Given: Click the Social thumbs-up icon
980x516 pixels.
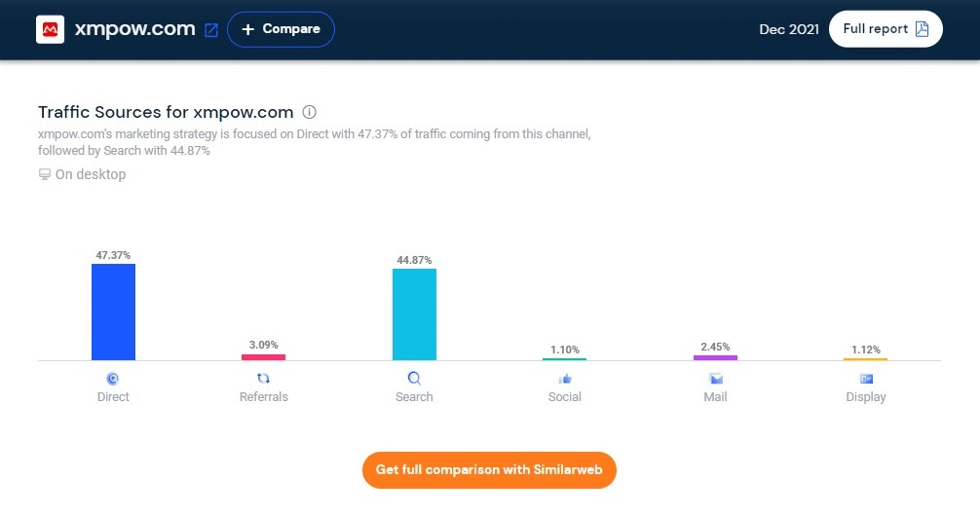Looking at the screenshot, I should click(565, 379).
